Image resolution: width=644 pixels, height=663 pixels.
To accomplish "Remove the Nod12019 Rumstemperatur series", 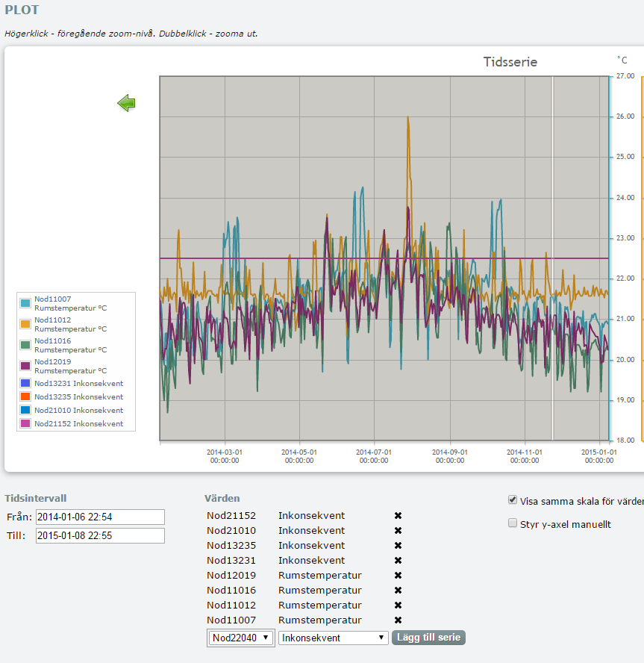I will 398,575.
